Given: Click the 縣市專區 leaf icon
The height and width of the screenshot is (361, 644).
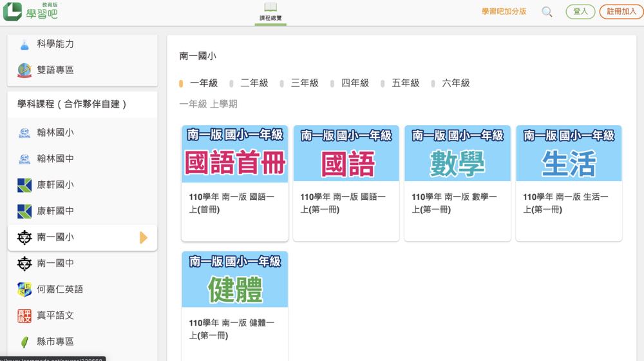Looking at the screenshot, I should [24, 342].
